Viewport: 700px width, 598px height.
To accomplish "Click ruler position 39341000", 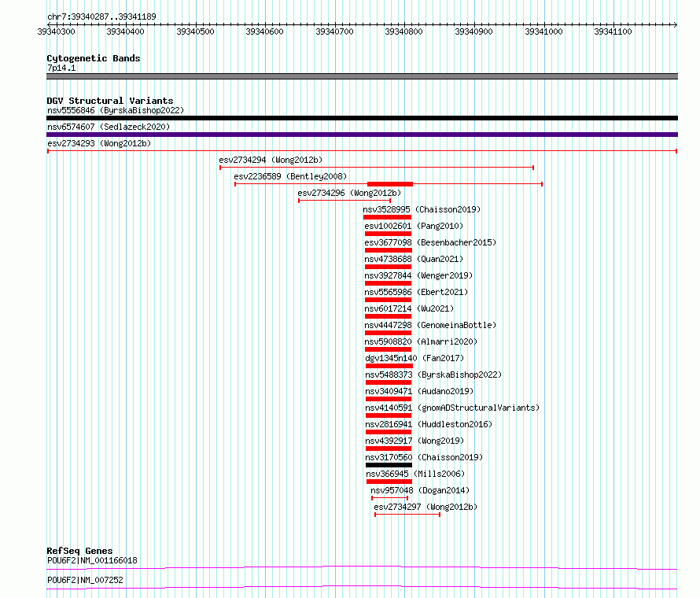I will coord(543,31).
